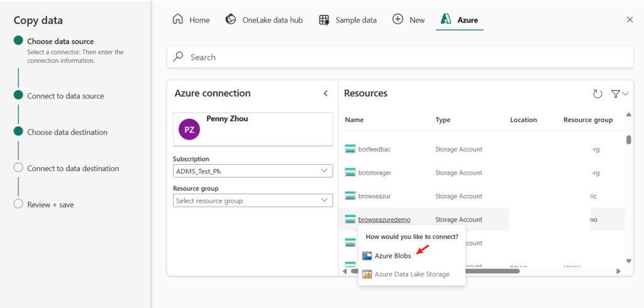Click Storage Account type in browseazuredemo row

click(458, 220)
